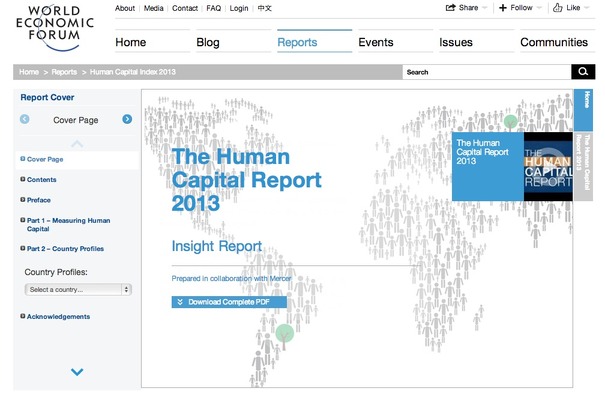Click the Like thumbs-up icon
Image resolution: width=605 pixels, height=400 pixels.
558,8
